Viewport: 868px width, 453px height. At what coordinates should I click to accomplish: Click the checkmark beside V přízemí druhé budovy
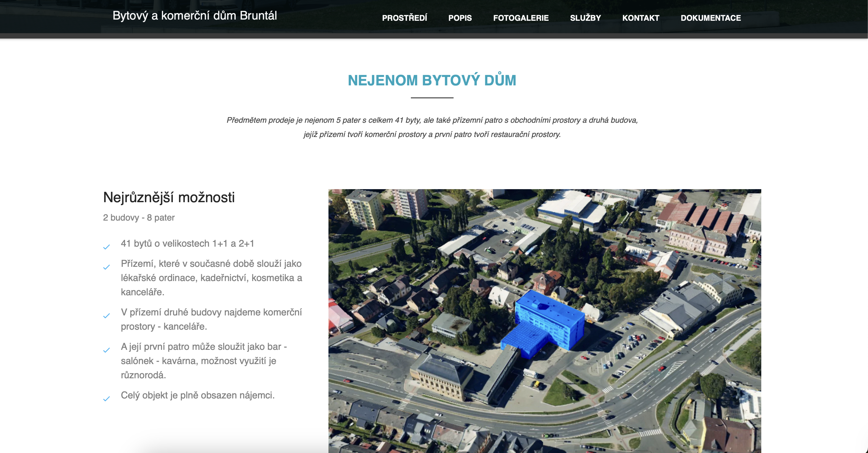[106, 316]
